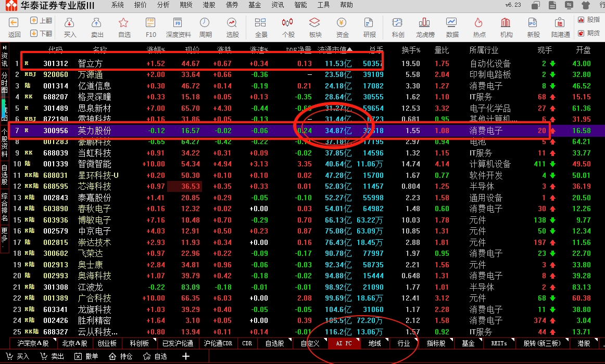Click the 下翻 page-down icon
Viewport: 605px width, 364px height.
point(34,33)
